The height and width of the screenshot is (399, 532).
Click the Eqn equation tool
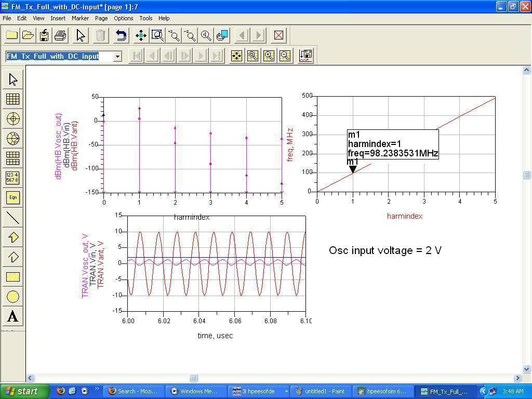coord(13,197)
